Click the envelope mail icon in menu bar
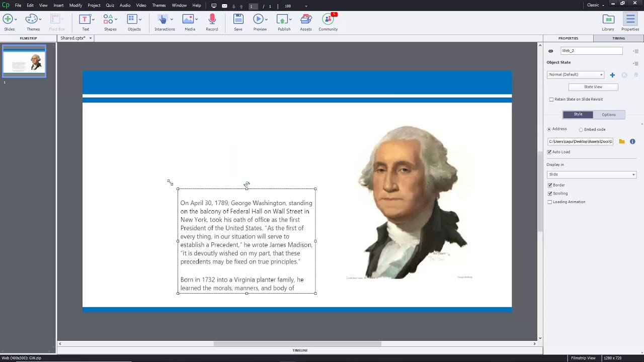The width and height of the screenshot is (644, 362). (224, 6)
